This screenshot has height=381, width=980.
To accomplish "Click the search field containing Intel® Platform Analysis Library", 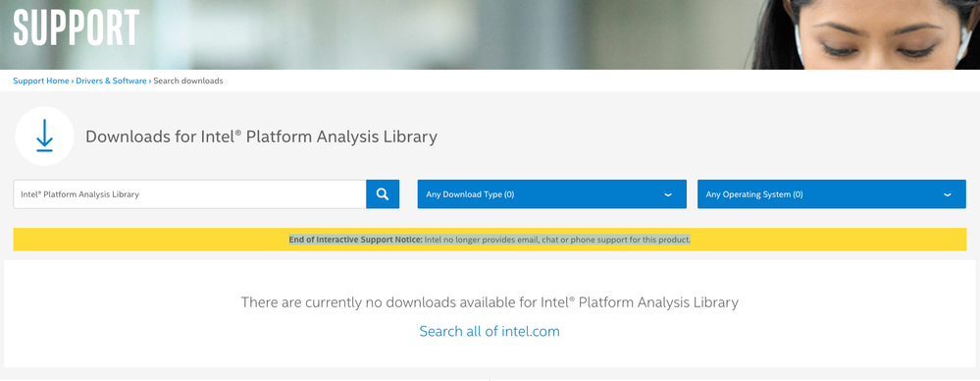I will pos(190,194).
